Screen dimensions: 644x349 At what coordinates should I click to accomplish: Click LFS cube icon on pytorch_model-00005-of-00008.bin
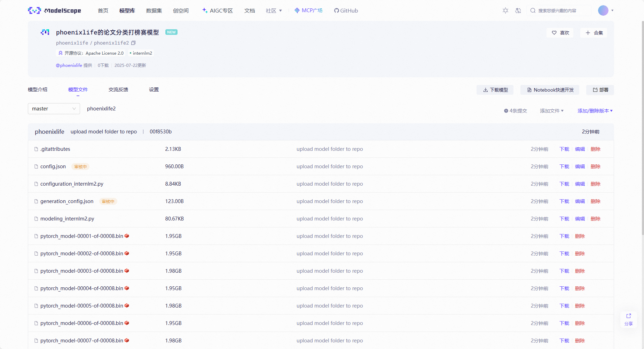pyautogui.click(x=127, y=305)
